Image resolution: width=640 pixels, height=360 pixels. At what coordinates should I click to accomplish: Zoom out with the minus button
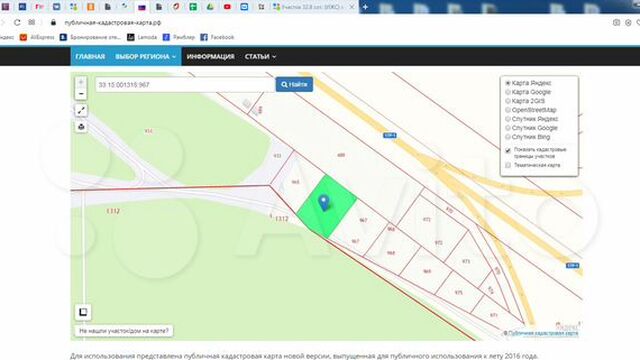click(x=81, y=94)
